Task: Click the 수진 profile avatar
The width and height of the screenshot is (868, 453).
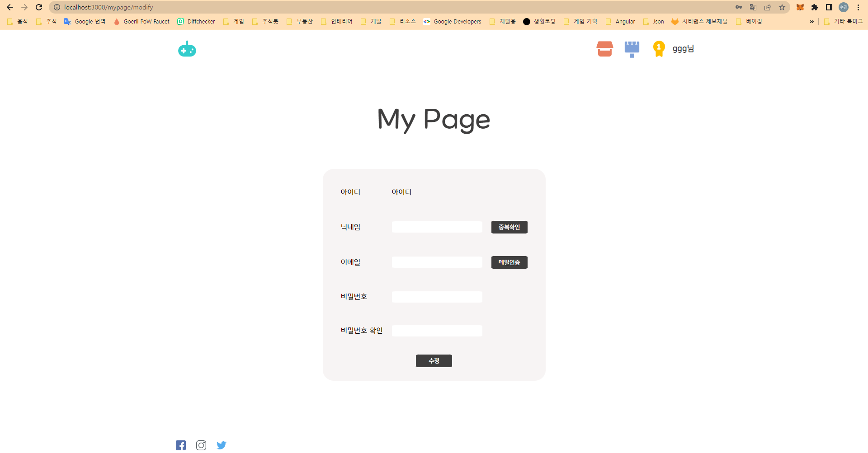Action: (x=844, y=7)
